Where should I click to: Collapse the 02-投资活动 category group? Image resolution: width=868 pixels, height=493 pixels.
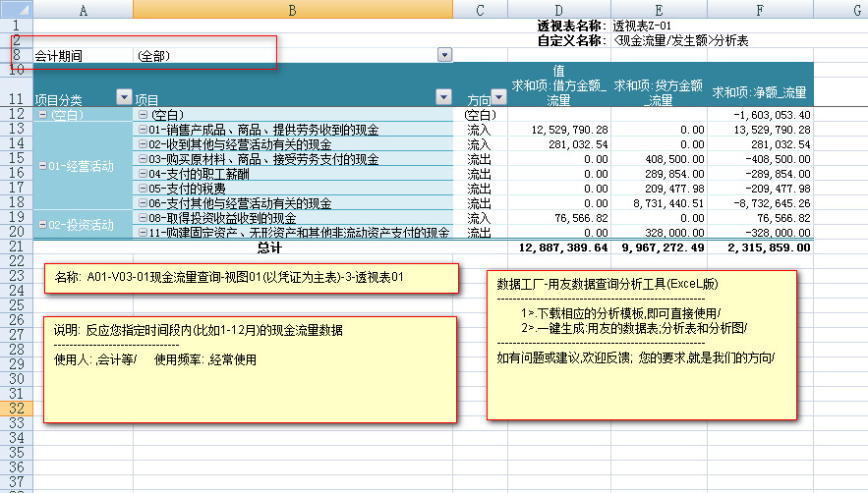pyautogui.click(x=41, y=225)
